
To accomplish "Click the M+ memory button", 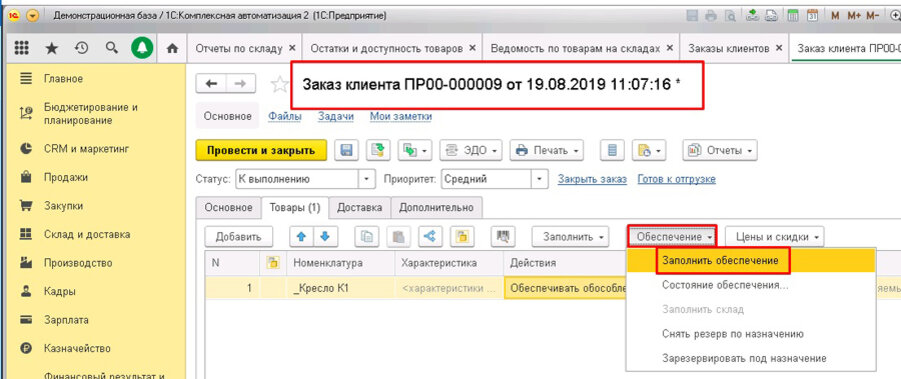I will pos(854,16).
